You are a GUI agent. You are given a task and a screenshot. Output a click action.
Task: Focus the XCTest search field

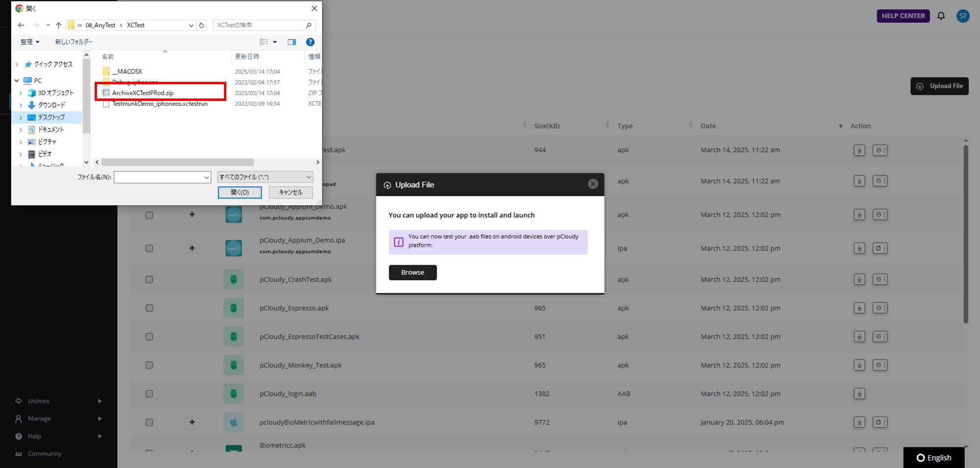point(264,25)
